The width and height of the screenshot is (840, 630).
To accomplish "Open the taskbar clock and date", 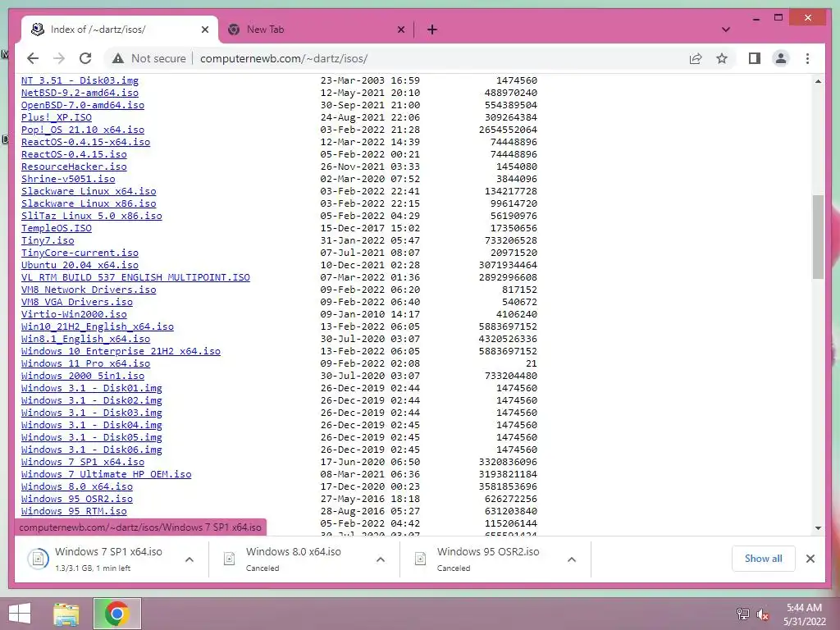I will point(804,614).
